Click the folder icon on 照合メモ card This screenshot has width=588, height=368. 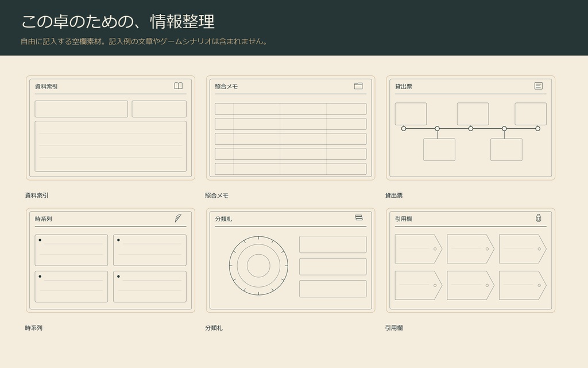tap(358, 86)
